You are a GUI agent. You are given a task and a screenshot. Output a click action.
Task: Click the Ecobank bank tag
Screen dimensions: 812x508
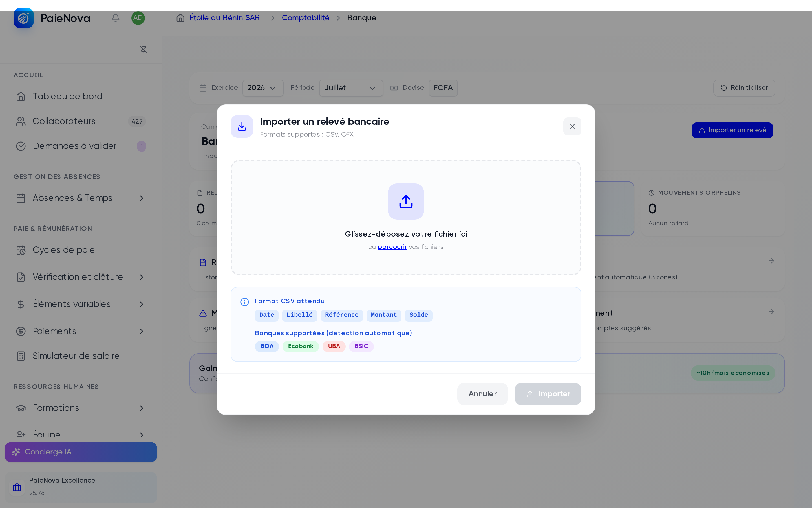pyautogui.click(x=300, y=346)
